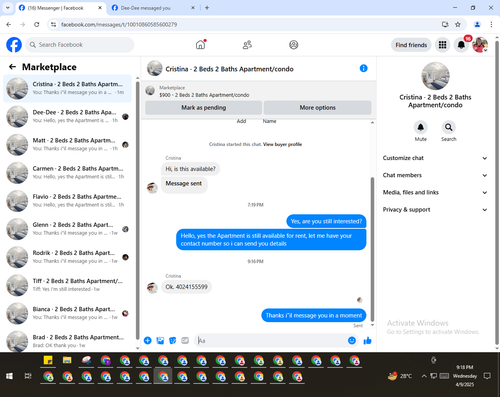
Task: Click the 'Ok. 4024155599' message
Action: point(186,287)
